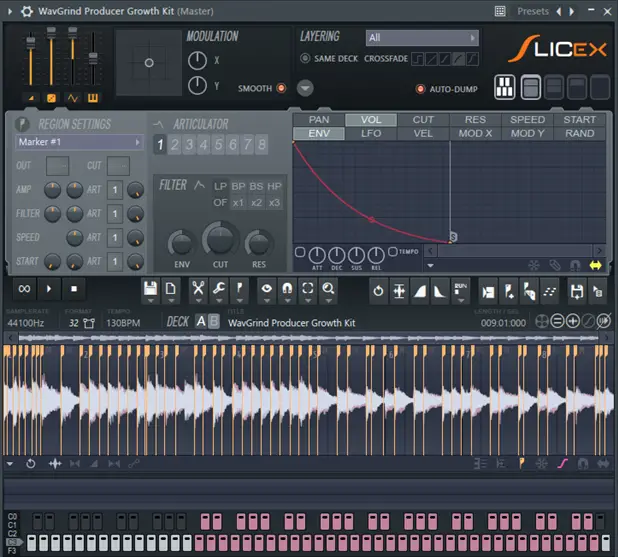Open the RUN script tool menu
This screenshot has height=558, width=618.
click(460, 292)
